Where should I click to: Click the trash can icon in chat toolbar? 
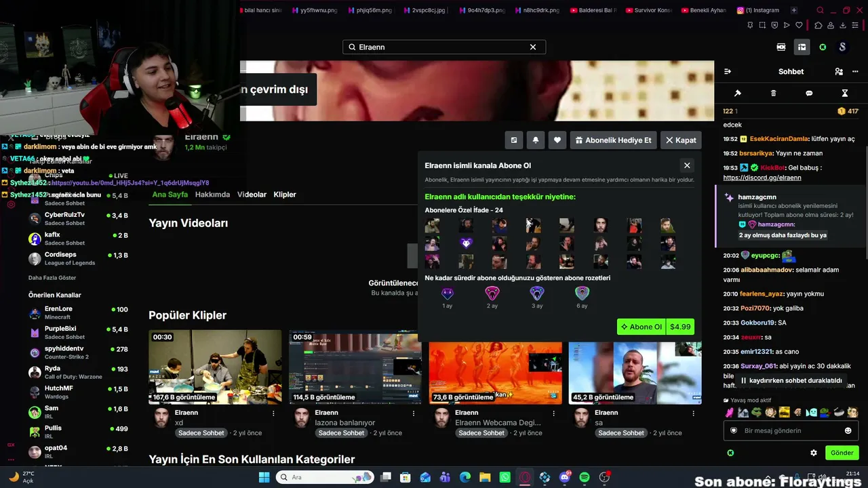tap(773, 93)
